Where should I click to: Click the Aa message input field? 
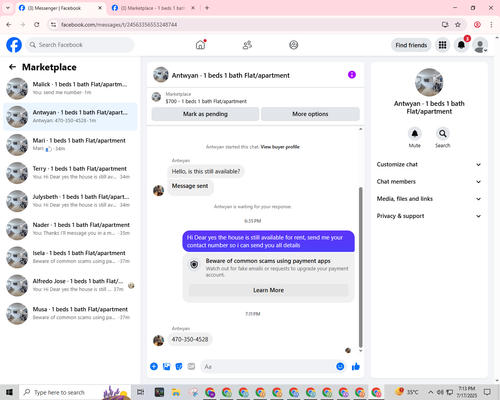coord(267,367)
